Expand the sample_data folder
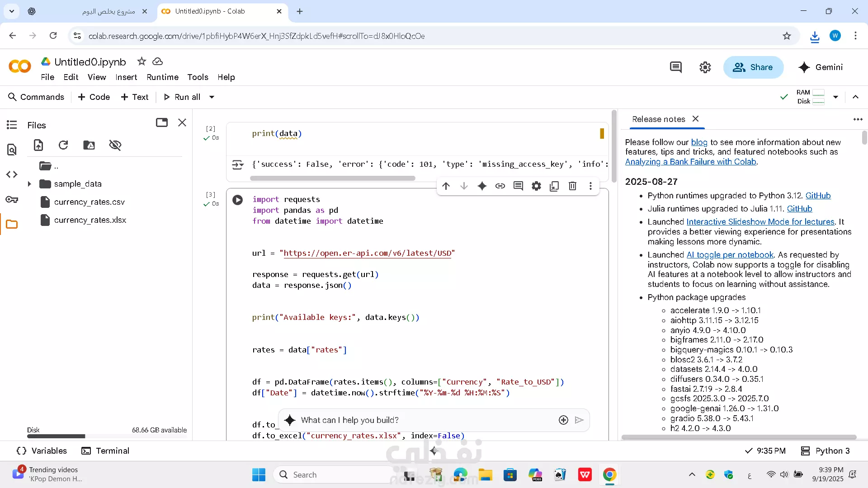Image resolution: width=868 pixels, height=488 pixels. pos(29,184)
